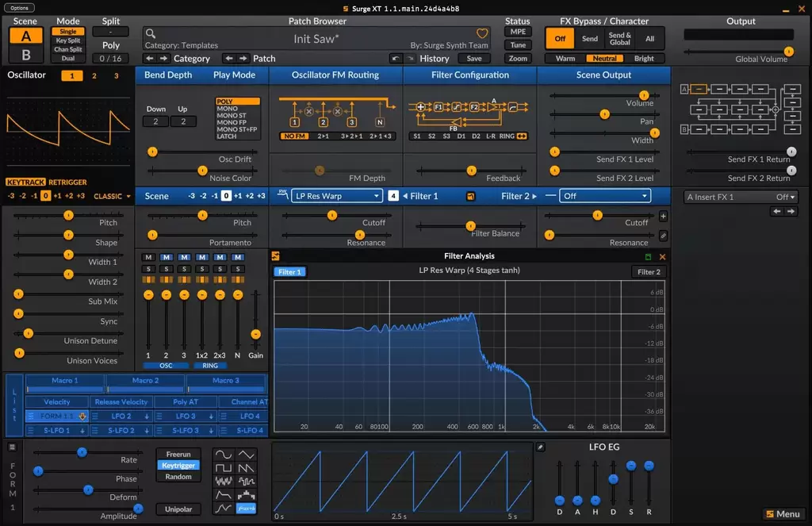
Task: Go to next patch category arrow
Action: click(x=163, y=58)
